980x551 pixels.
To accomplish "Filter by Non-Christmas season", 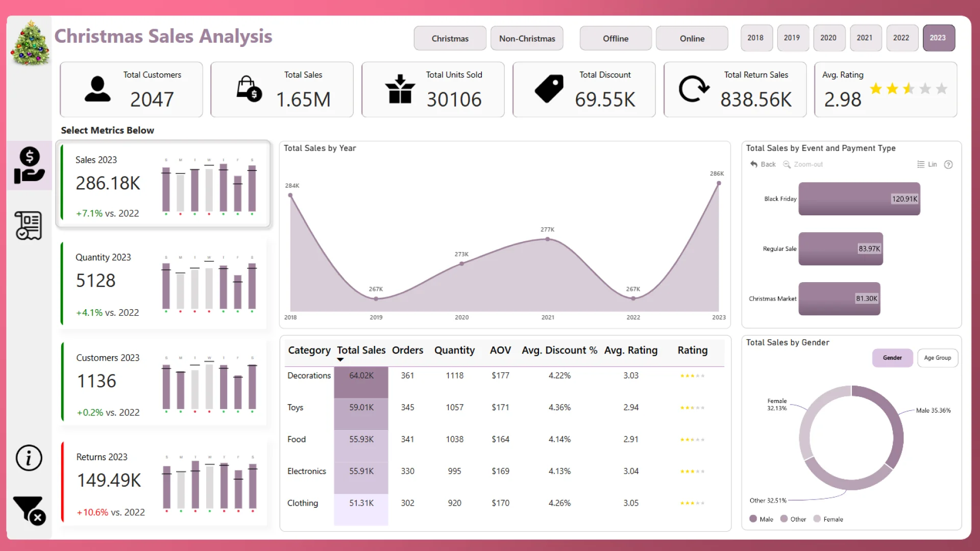I will [x=527, y=38].
